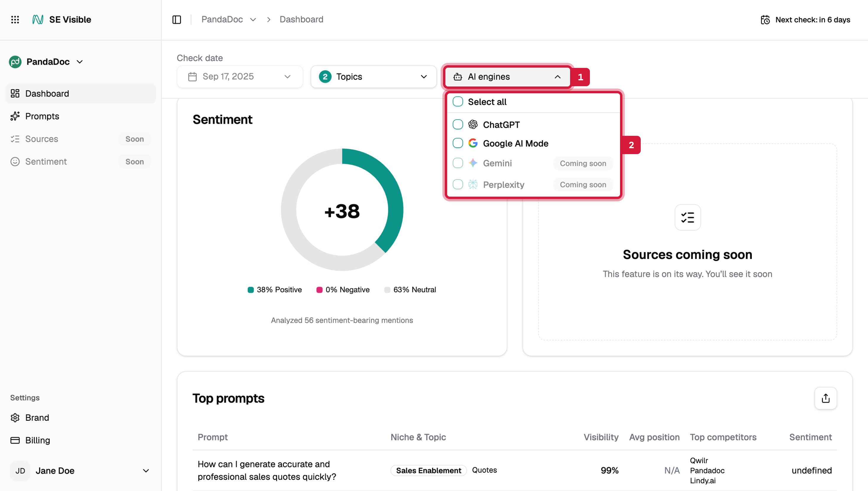This screenshot has height=491, width=868.
Task: Click the JD user avatar
Action: coord(20,471)
